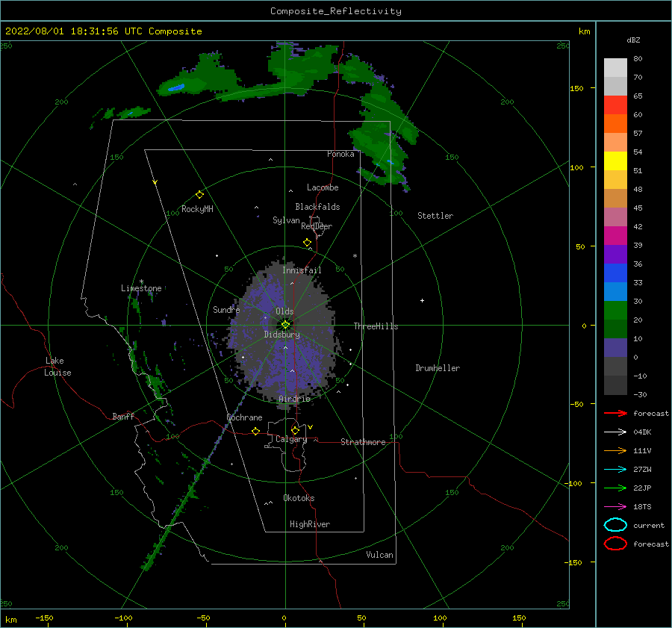This screenshot has height=628, width=672.
Task: Click the white 04DK arrow in the legend
Action: pyautogui.click(x=615, y=432)
